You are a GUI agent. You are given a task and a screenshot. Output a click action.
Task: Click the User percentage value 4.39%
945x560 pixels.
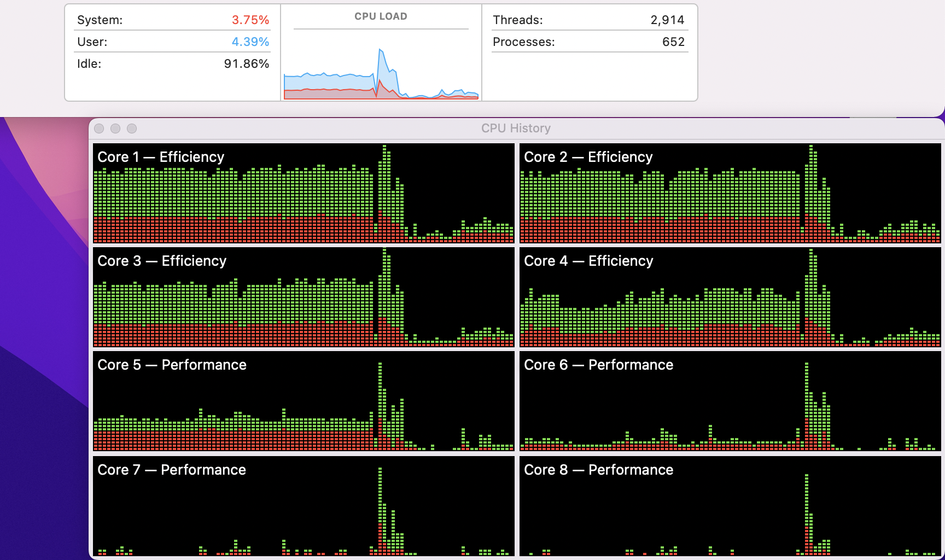pos(250,42)
